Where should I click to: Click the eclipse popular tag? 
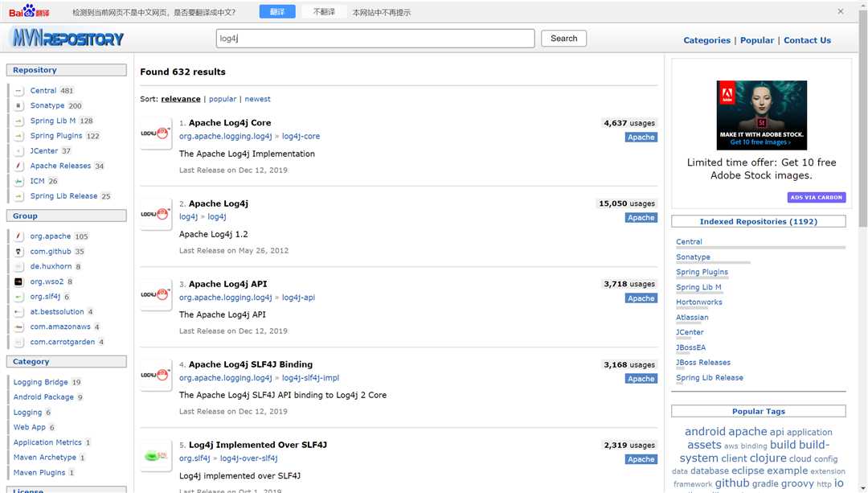click(x=747, y=470)
